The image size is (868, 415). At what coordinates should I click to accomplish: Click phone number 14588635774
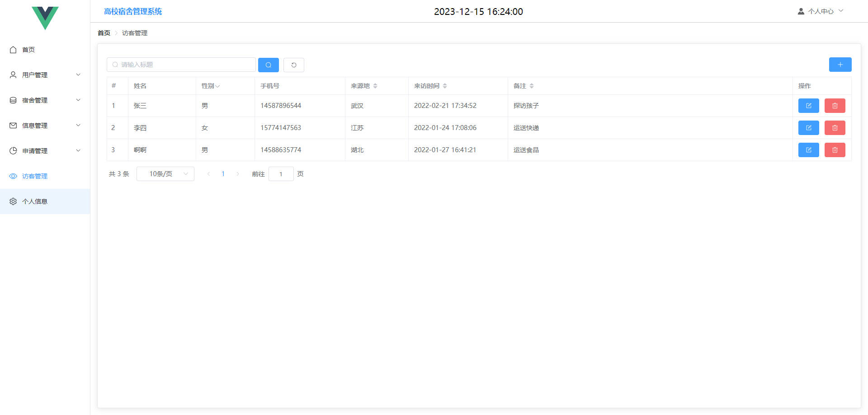(281, 150)
